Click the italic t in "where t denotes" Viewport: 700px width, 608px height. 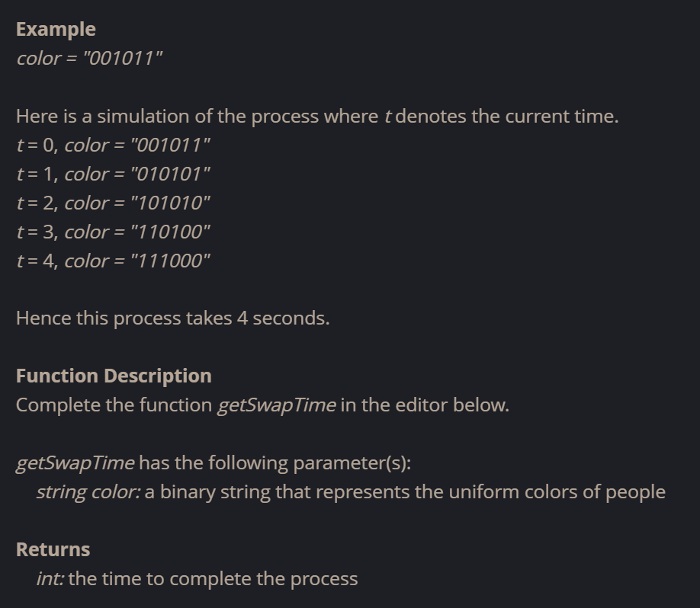tap(387, 117)
